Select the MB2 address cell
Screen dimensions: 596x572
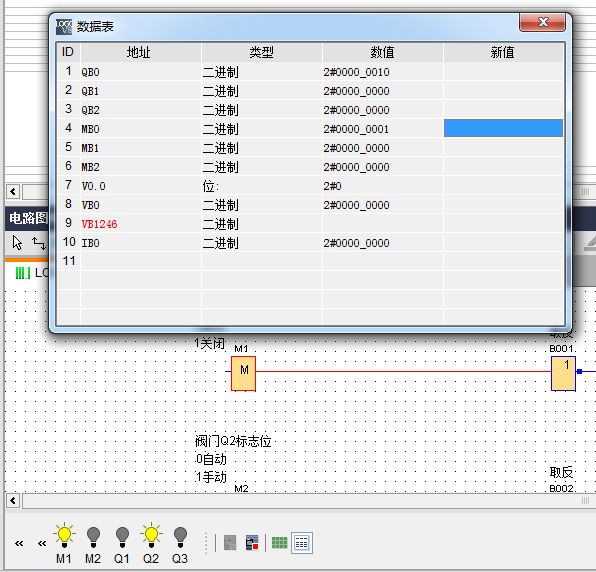pyautogui.click(x=141, y=166)
